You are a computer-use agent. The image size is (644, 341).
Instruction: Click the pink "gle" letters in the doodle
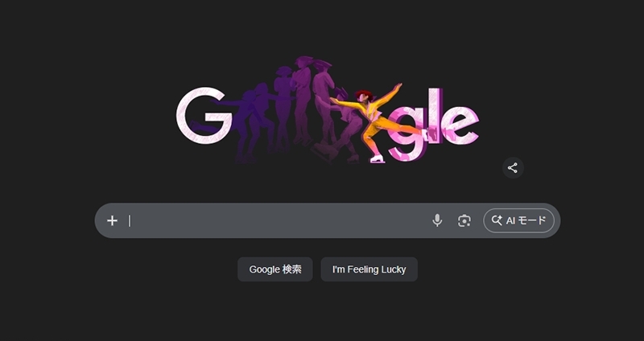tap(434, 125)
